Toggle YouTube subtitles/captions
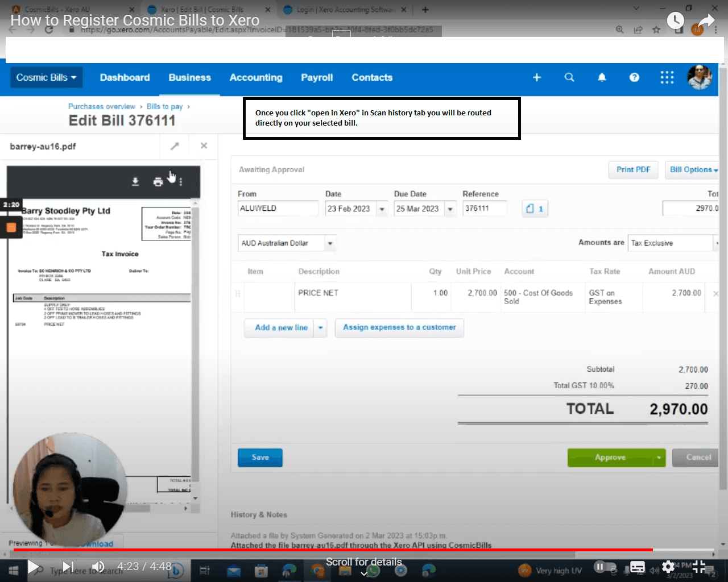The height and width of the screenshot is (582, 728). [x=638, y=567]
